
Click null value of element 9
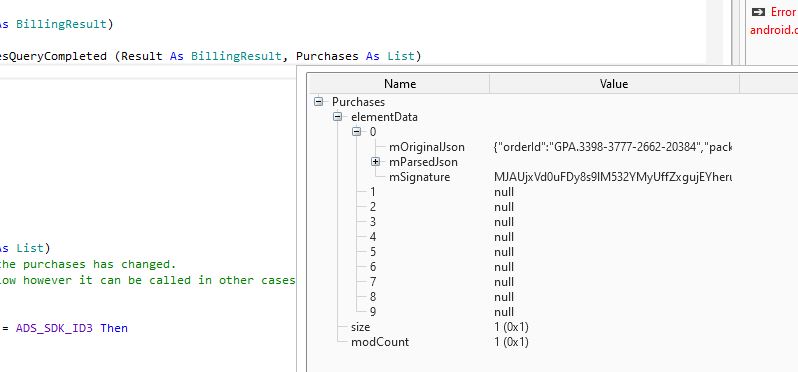504,311
